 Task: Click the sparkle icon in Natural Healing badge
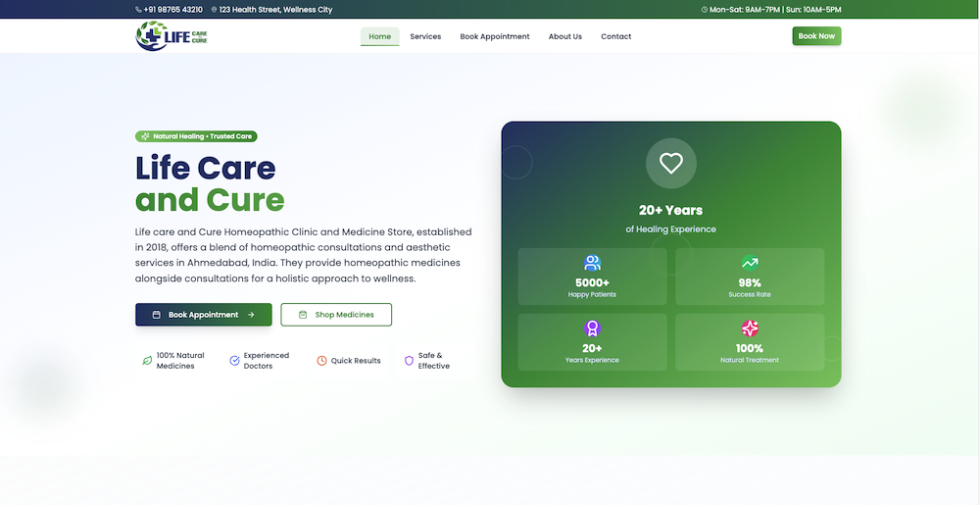pos(145,136)
